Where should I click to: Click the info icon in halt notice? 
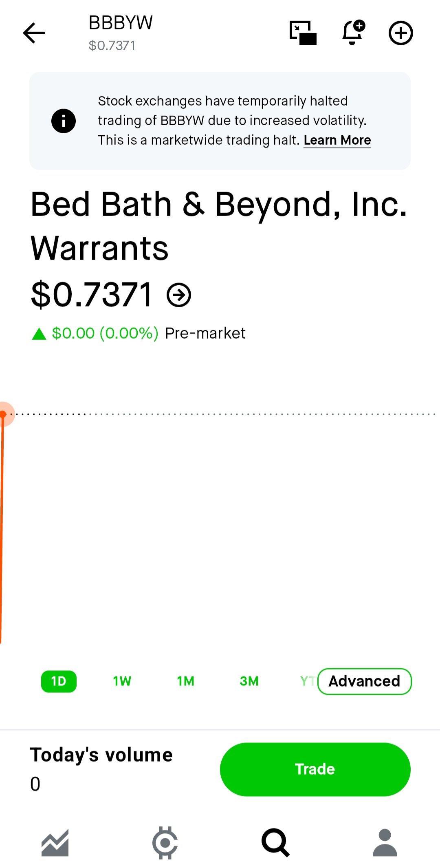pos(64,121)
